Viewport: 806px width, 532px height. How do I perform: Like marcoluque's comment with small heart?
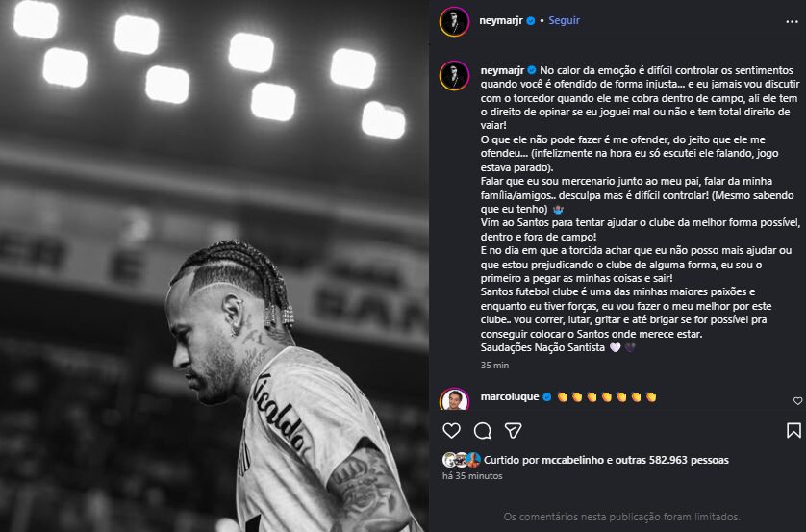click(x=797, y=401)
